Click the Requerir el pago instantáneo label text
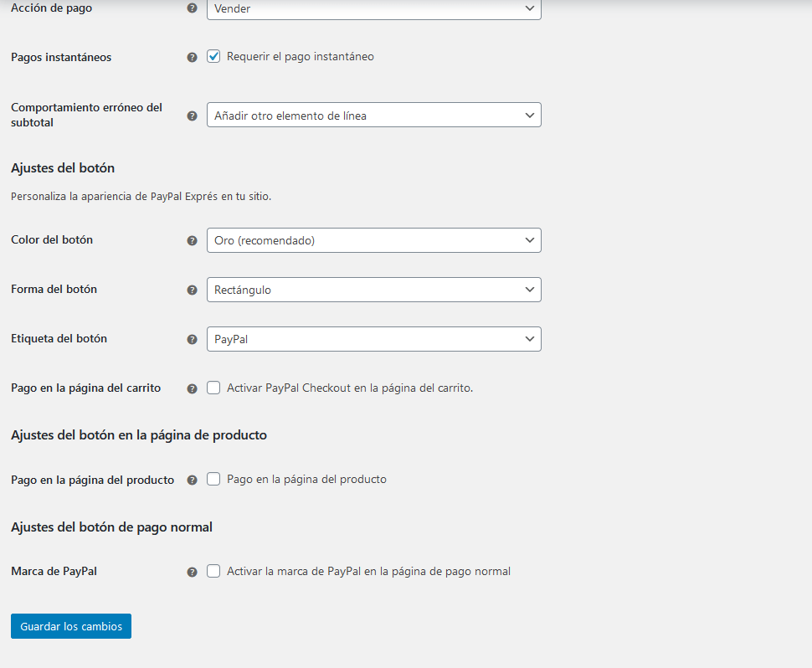The image size is (812, 668). (x=301, y=56)
